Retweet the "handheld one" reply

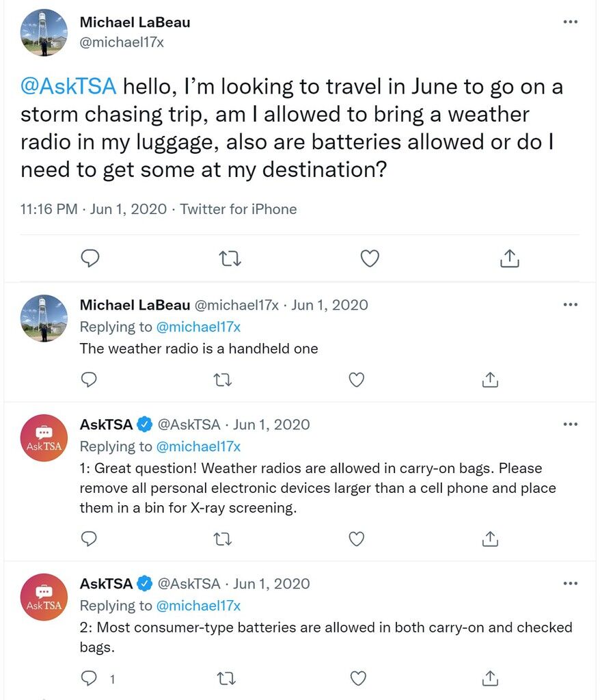click(223, 379)
